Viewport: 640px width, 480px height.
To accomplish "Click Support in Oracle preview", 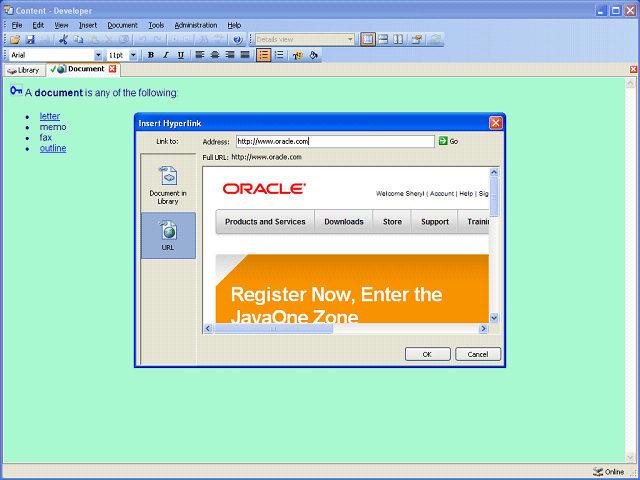I will (x=435, y=222).
